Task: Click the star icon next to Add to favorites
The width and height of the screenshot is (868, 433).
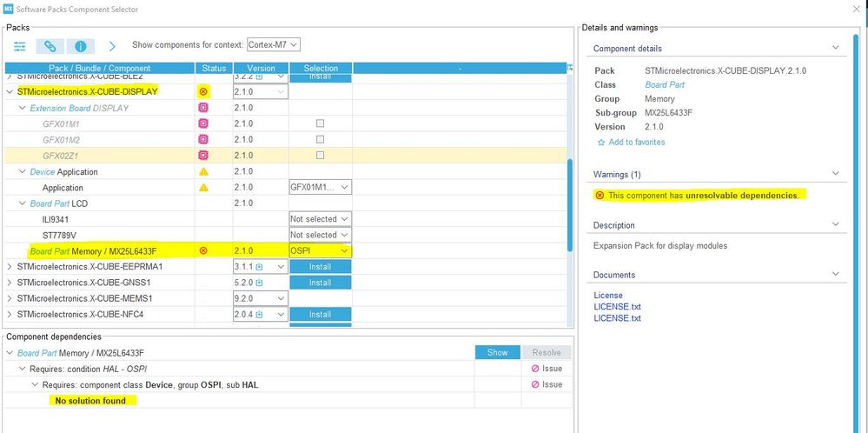Action: click(601, 143)
